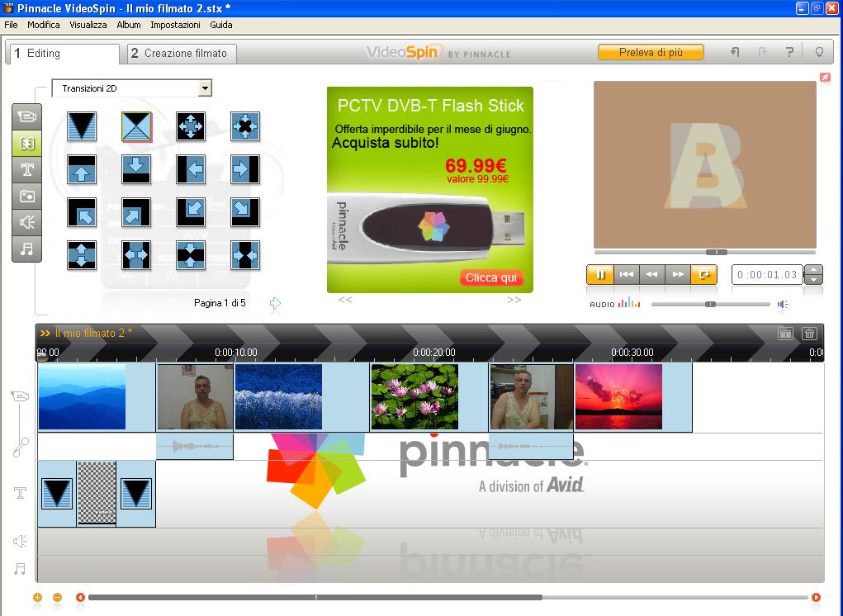Show previous ad with << link
This screenshot has height=616, width=843.
tap(345, 300)
